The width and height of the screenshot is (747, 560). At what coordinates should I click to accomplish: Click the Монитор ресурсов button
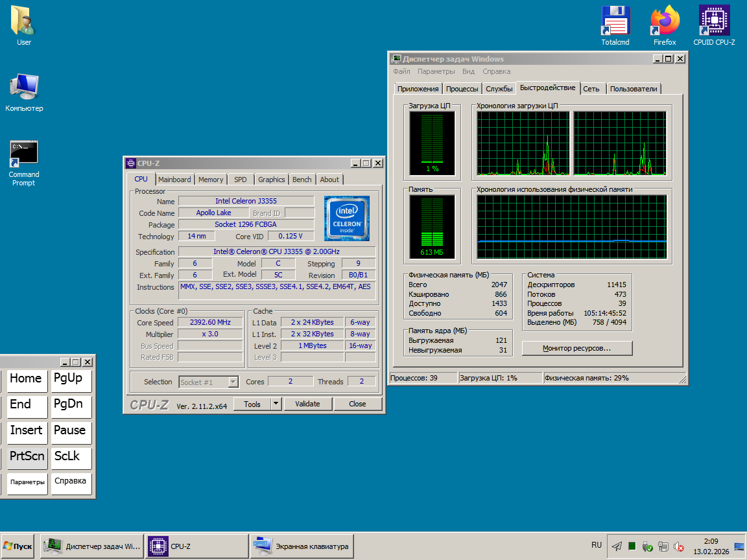[576, 348]
